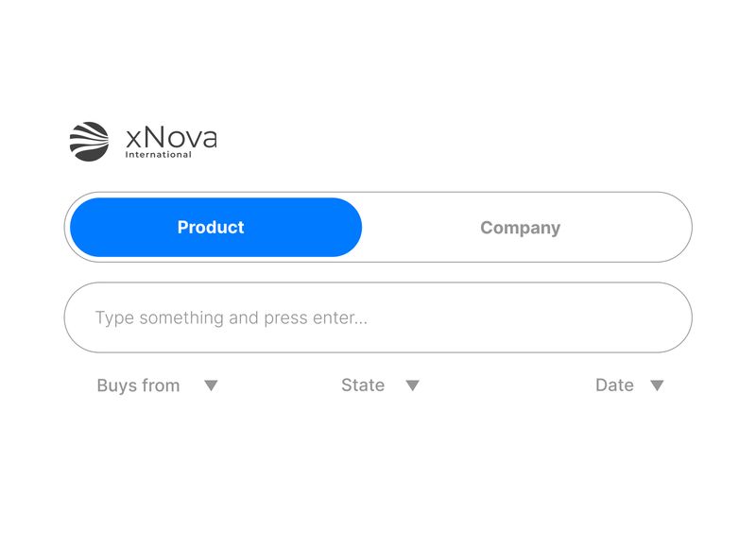The image size is (756, 548).
Task: Open the Date dropdown arrow
Action: click(657, 385)
